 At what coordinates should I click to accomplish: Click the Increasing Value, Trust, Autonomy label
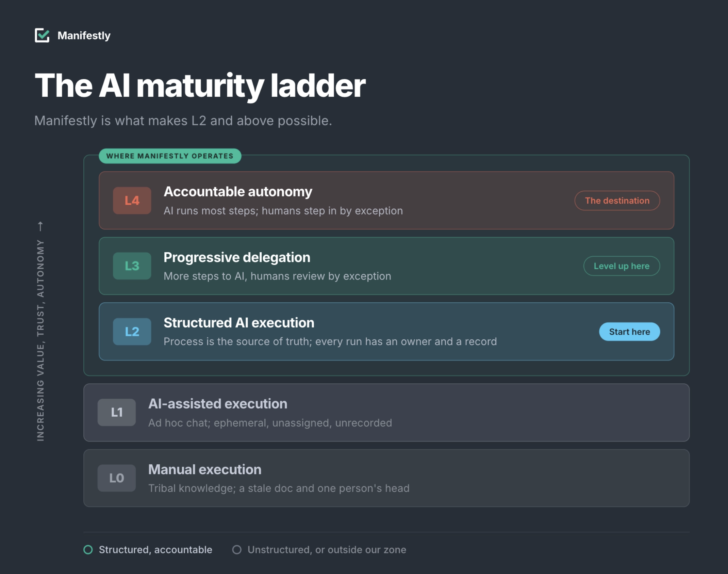[x=40, y=340]
